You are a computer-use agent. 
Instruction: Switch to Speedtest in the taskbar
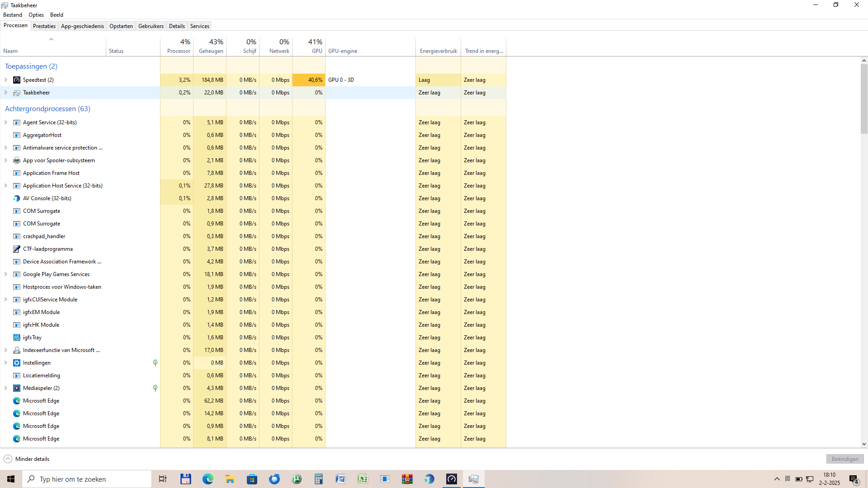pyautogui.click(x=452, y=479)
